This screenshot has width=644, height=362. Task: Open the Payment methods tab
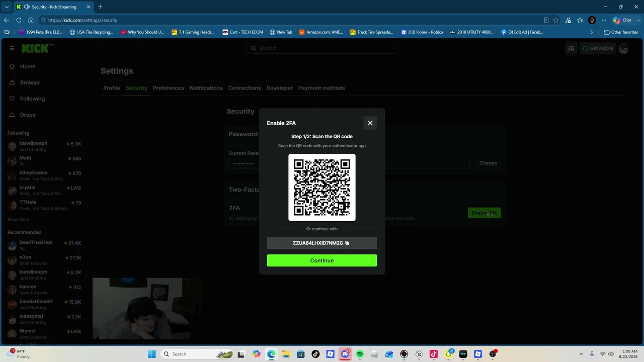pyautogui.click(x=321, y=88)
